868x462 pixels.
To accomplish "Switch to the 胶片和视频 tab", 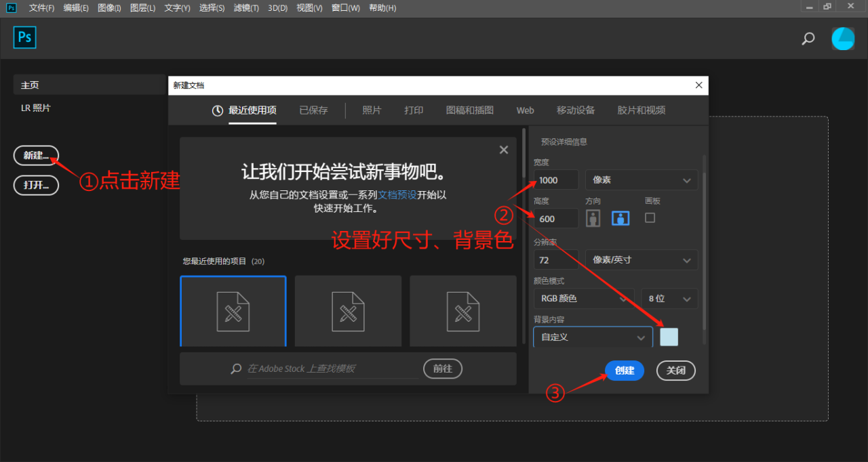I will [642, 110].
